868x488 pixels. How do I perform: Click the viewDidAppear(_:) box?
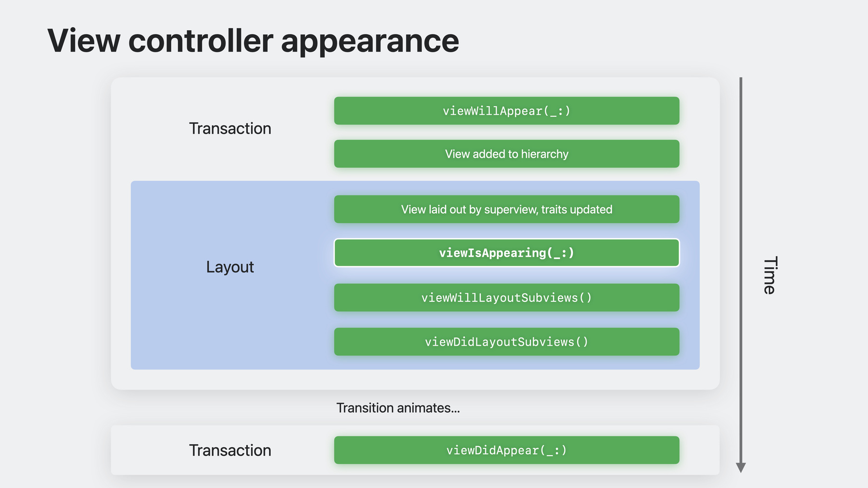click(x=506, y=450)
